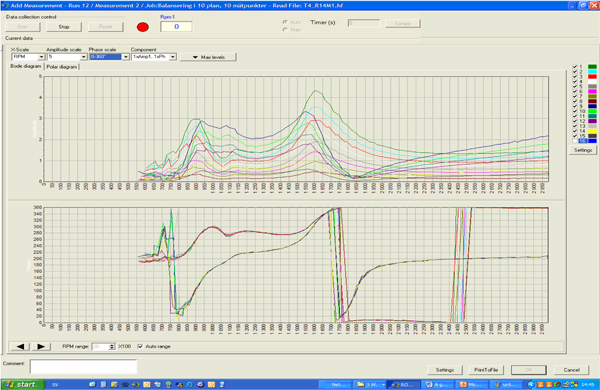Open Windows Start menu

click(x=23, y=384)
